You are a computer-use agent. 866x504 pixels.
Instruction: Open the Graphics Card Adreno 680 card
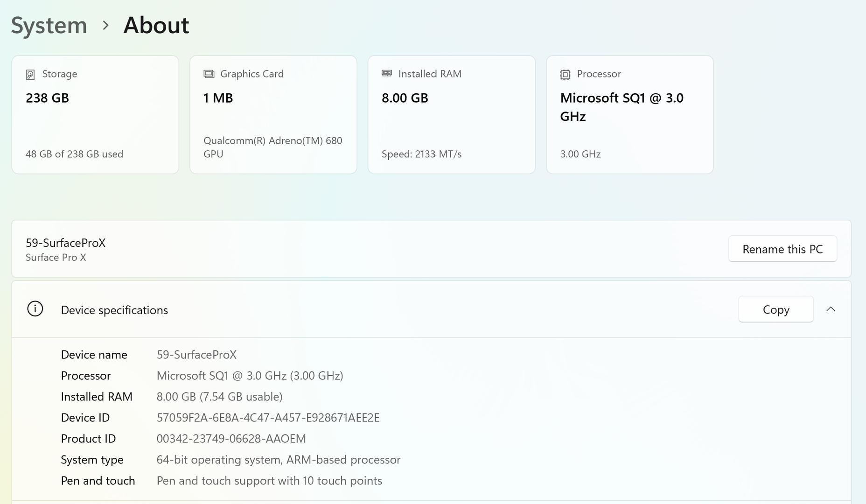click(273, 115)
